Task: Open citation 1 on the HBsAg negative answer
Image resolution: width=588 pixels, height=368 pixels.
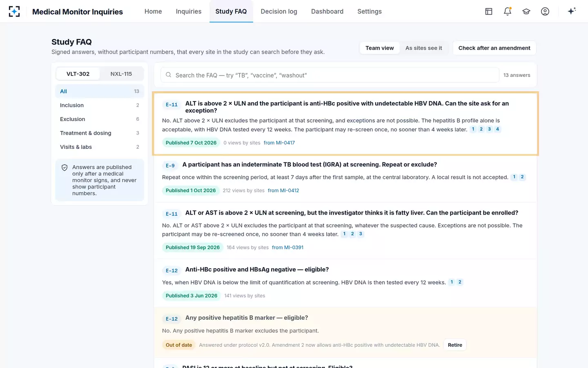Action: pyautogui.click(x=452, y=282)
